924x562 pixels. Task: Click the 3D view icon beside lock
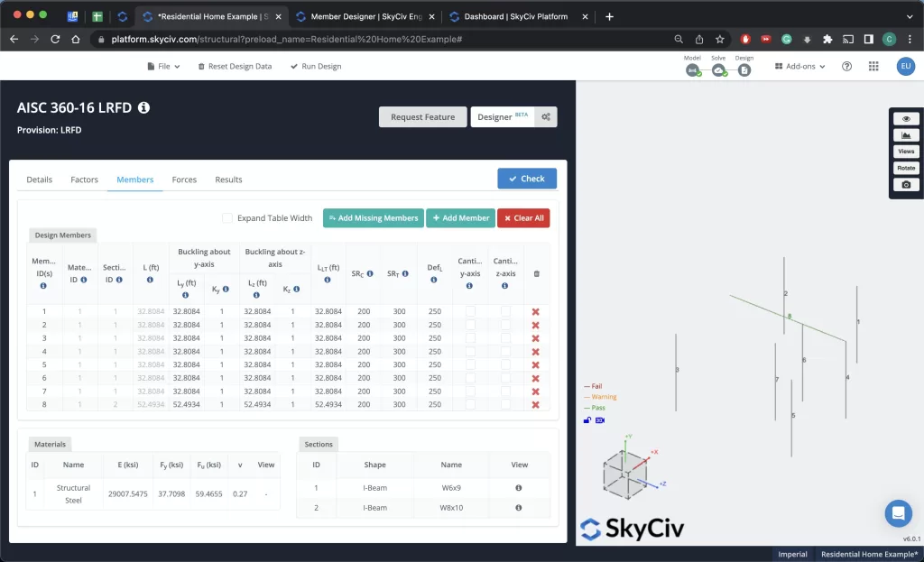[x=600, y=420]
